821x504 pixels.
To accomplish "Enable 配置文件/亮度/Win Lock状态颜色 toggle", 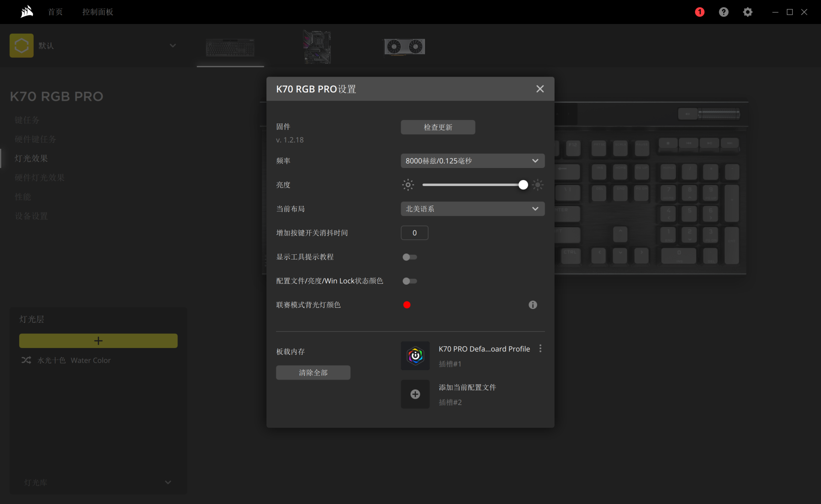I will (409, 281).
